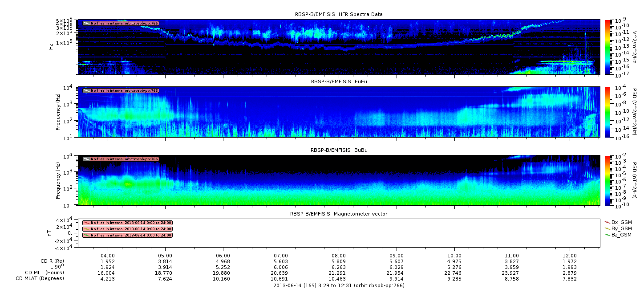Click the HFR Spectra color bar
The width and height of the screenshot is (644, 293).
(608, 47)
